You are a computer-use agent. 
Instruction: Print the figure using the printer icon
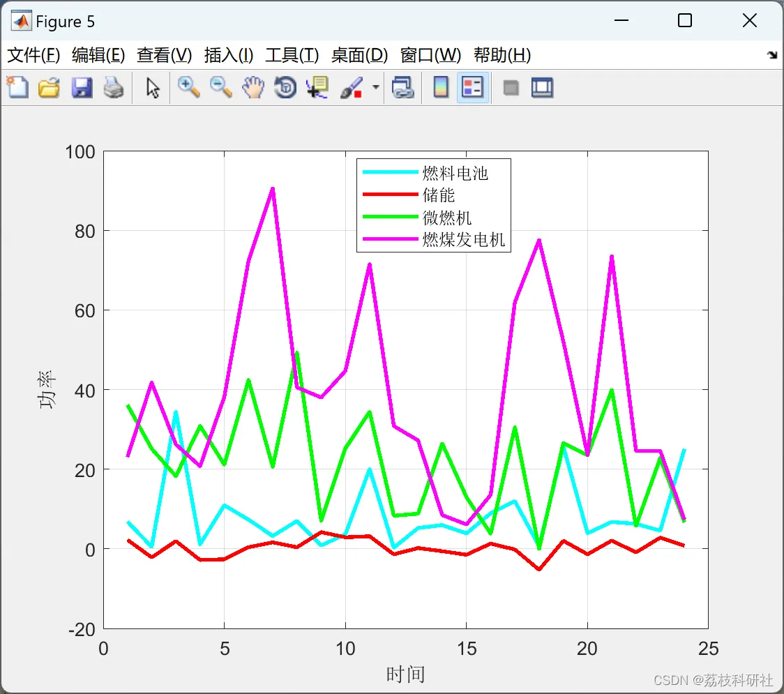tap(114, 87)
